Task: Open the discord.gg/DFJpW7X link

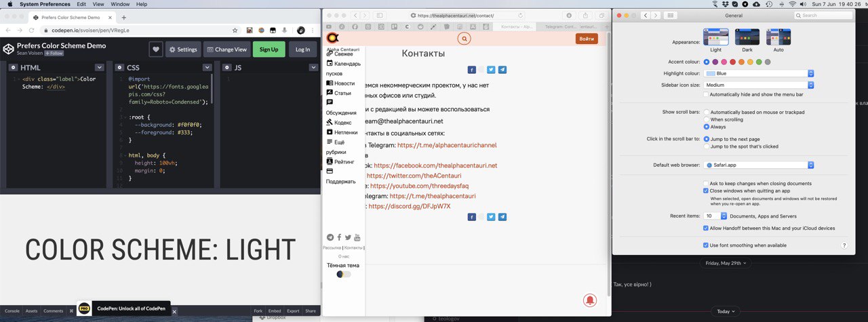Action: coord(410,206)
